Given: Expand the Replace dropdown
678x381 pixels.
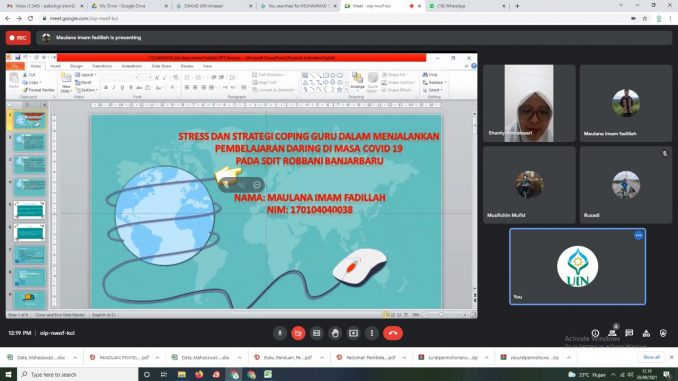Looking at the screenshot, I should pyautogui.click(x=435, y=83).
